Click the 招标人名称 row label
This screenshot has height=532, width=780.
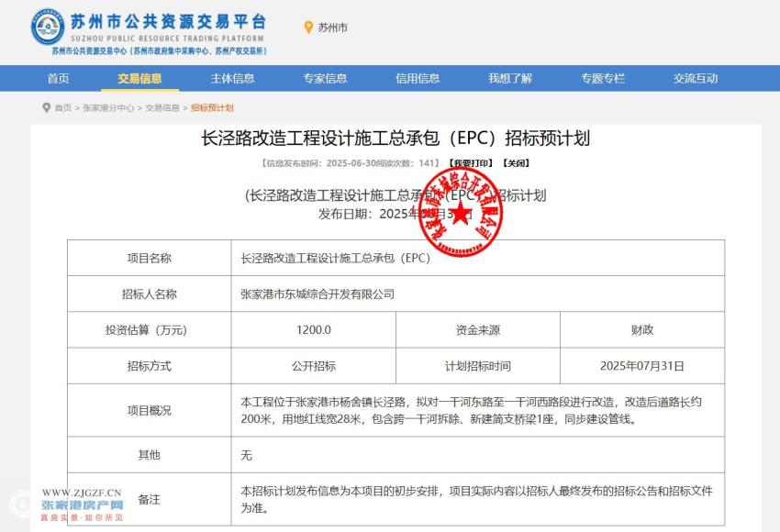[150, 294]
